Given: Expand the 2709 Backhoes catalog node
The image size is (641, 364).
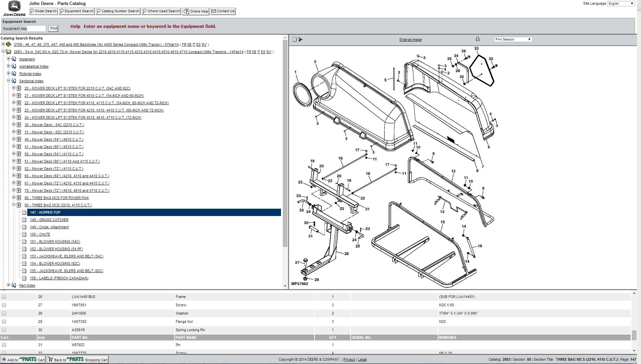Looking at the screenshot, I should pyautogui.click(x=3, y=44).
